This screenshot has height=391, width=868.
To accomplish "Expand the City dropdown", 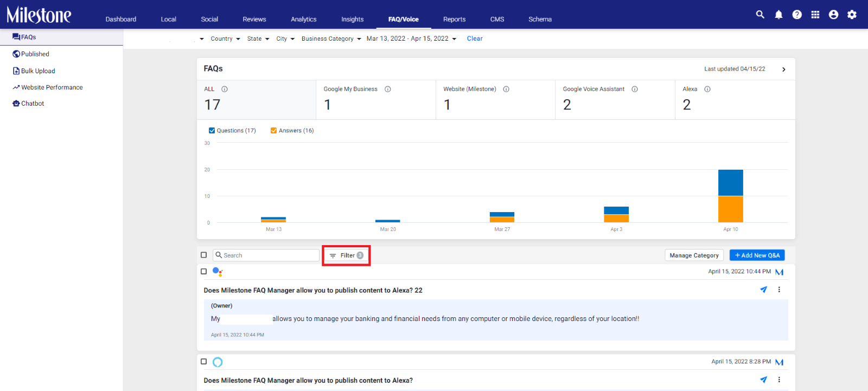I will tap(285, 39).
